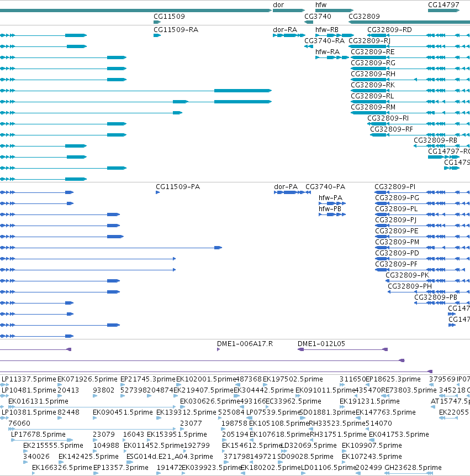Click protein CG32809-PJ
Screen dimensions: 470x476
[x=395, y=220]
